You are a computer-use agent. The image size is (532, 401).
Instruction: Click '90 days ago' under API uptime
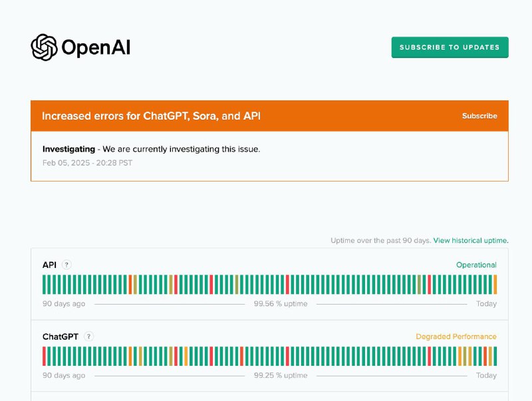point(64,304)
